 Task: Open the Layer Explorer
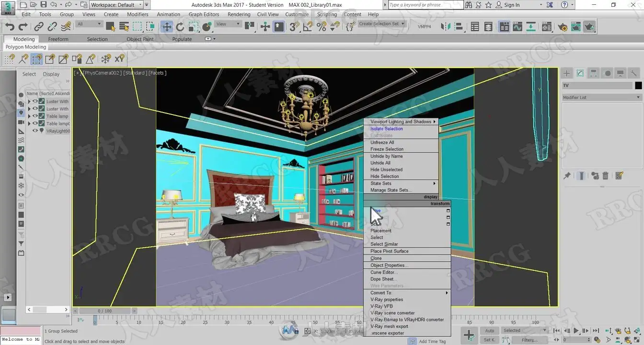point(488,27)
